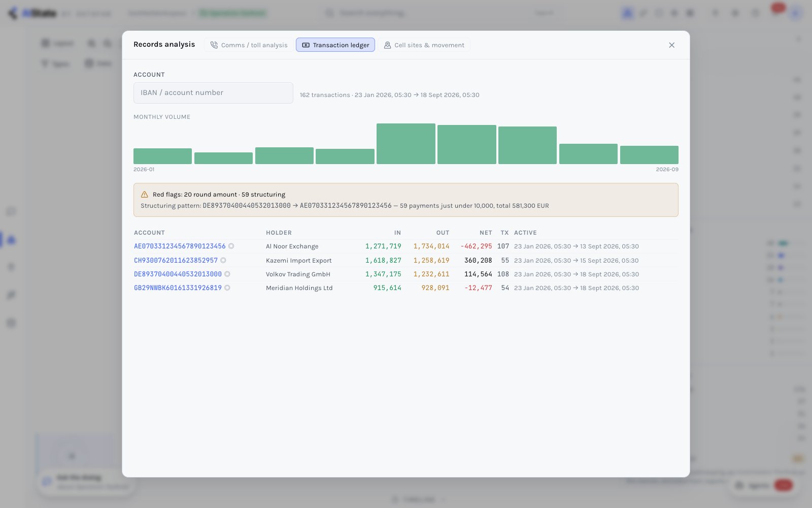Click the IN column header
Screen dimensions: 812x508
[397, 233]
